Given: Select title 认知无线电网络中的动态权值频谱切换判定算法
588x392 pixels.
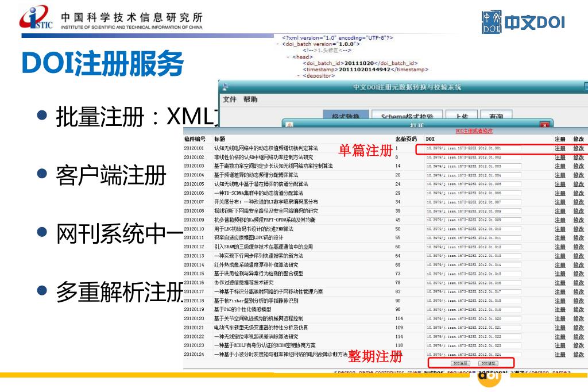Looking at the screenshot, I should [x=266, y=148].
